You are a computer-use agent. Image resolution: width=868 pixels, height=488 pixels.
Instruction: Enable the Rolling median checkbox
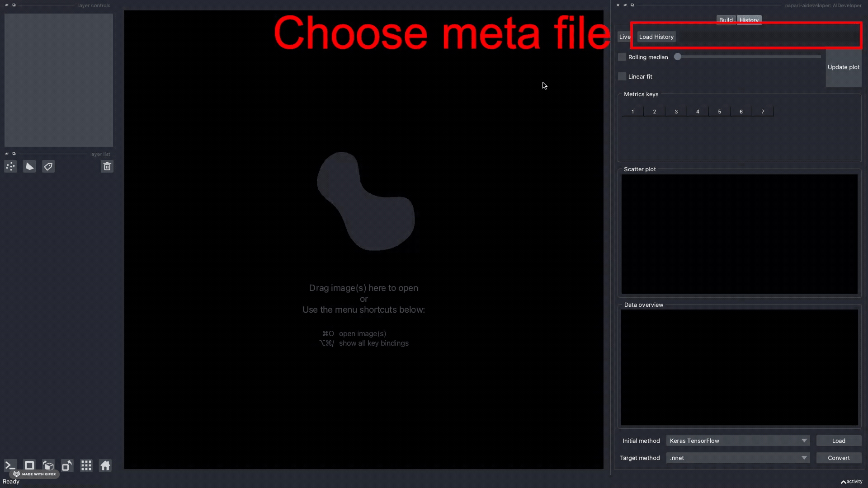(622, 57)
